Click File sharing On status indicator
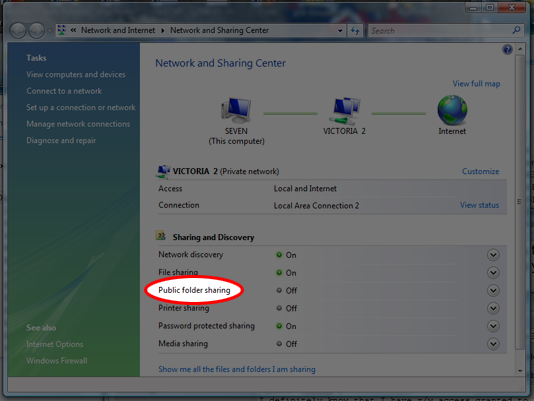534x401 pixels. [279, 273]
